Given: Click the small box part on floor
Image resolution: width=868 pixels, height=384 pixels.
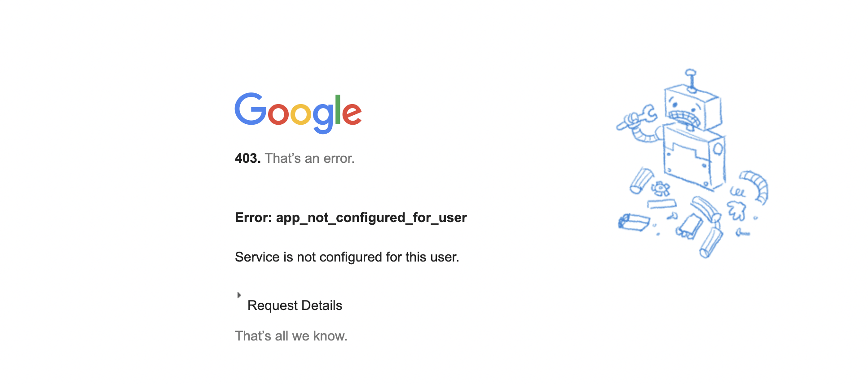Looking at the screenshot, I should (x=634, y=222).
